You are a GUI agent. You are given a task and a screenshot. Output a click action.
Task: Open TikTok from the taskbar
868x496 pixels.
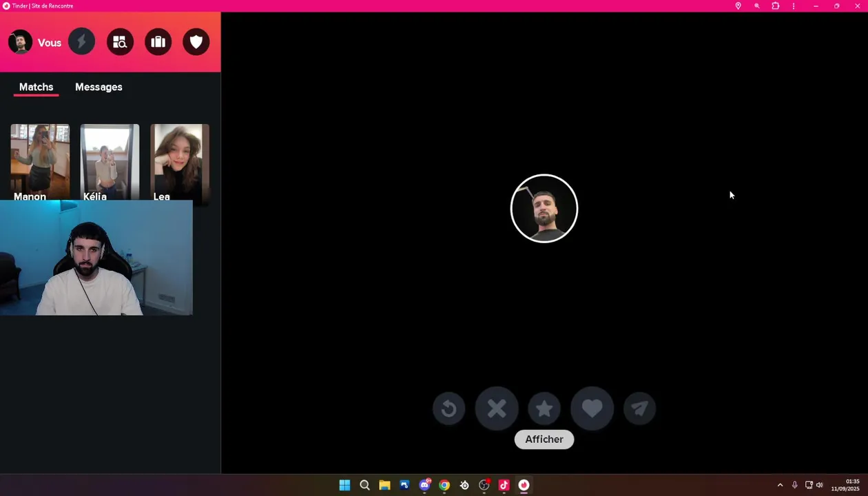click(x=504, y=485)
